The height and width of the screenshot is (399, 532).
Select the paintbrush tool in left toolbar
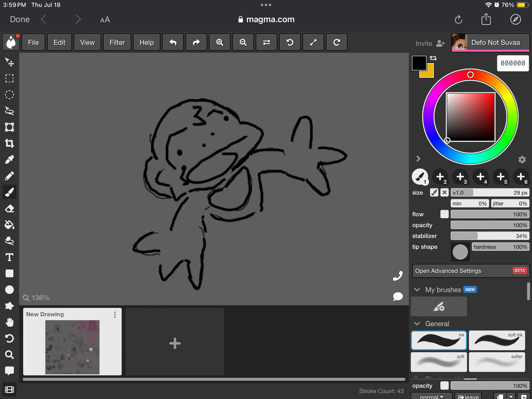point(9,192)
